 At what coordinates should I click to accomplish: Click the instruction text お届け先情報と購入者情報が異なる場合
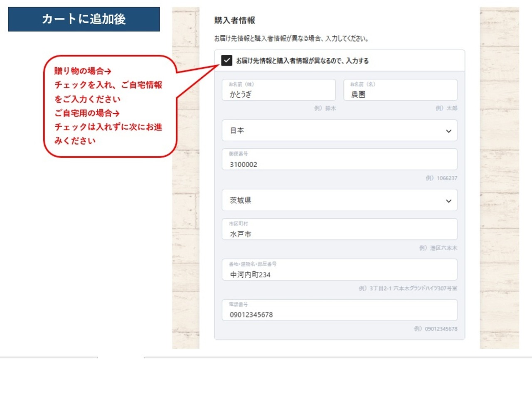pos(268,38)
